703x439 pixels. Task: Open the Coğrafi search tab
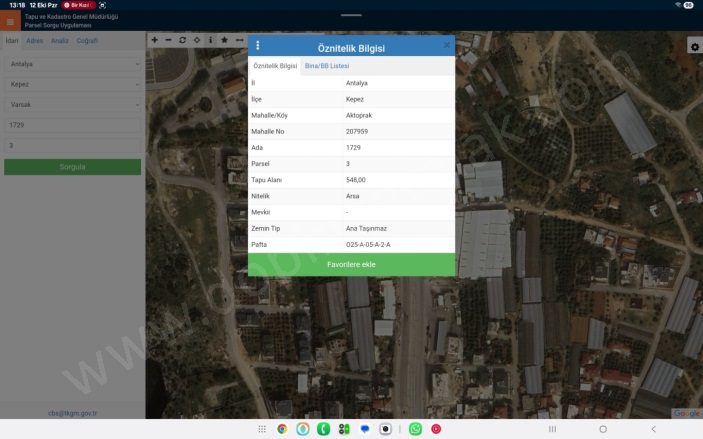tap(87, 41)
